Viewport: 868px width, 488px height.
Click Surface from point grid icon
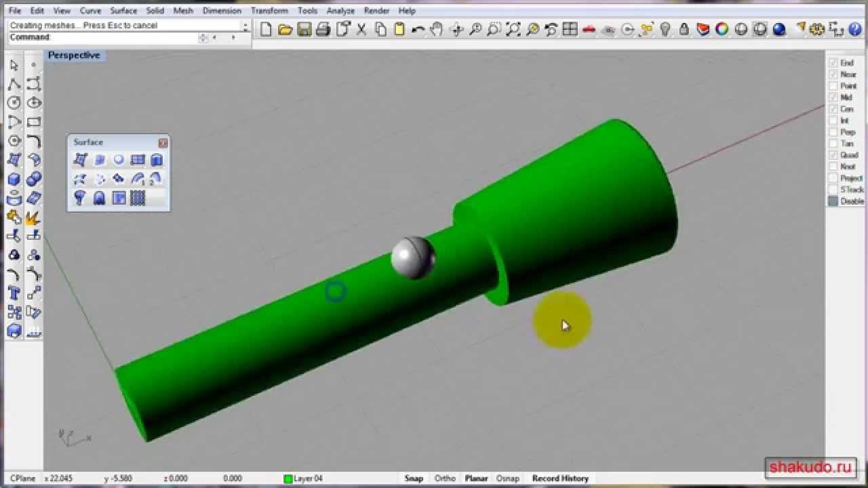coord(138,198)
